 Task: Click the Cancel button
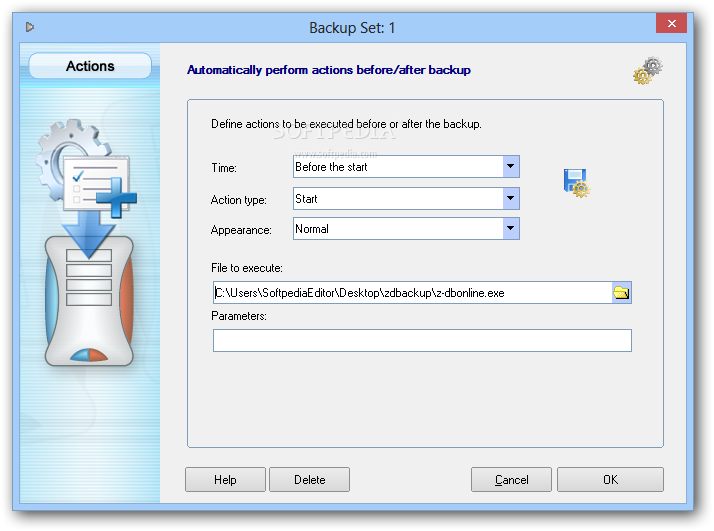coord(511,480)
